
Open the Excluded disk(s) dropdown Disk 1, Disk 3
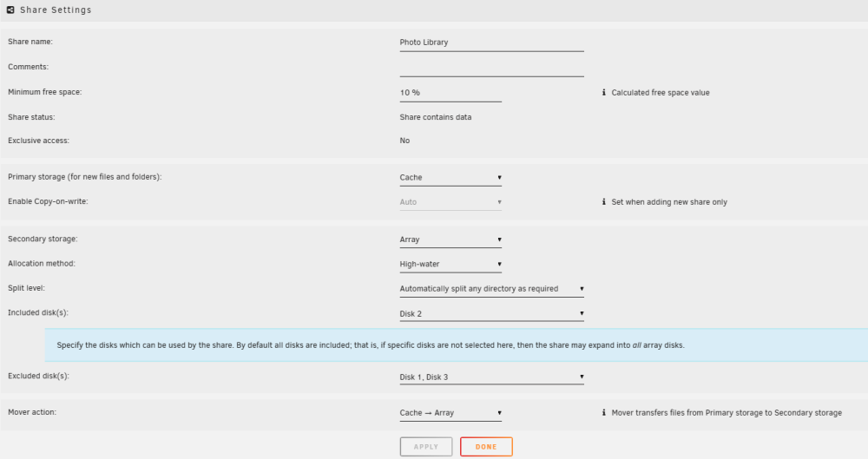[491, 377]
